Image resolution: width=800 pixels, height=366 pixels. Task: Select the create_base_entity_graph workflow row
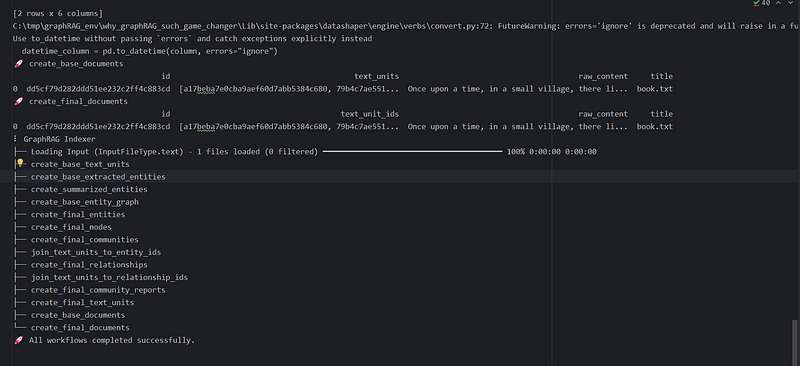tap(85, 202)
